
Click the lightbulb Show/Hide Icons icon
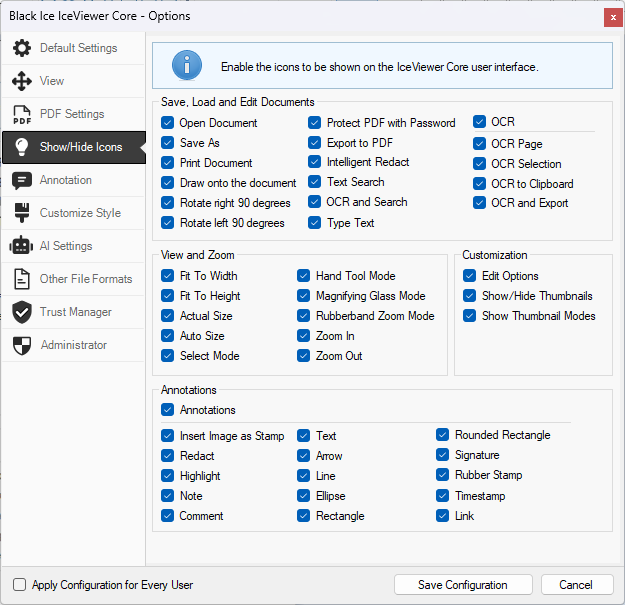tap(22, 147)
